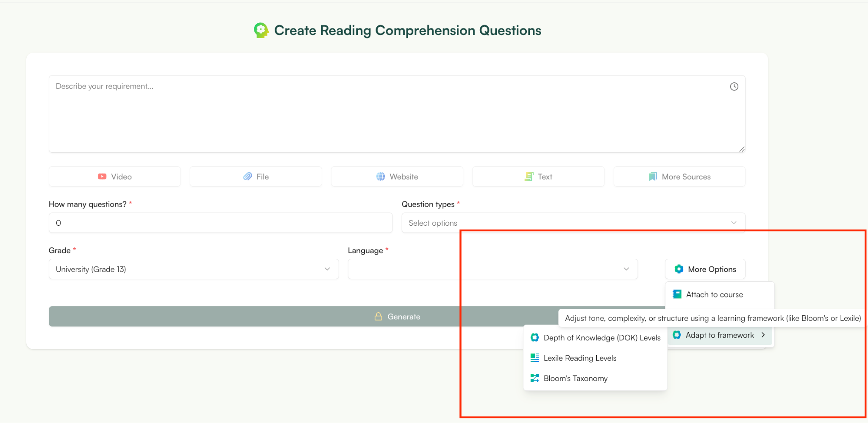Open the Grade dropdown showing University
868x423 pixels.
coord(194,269)
